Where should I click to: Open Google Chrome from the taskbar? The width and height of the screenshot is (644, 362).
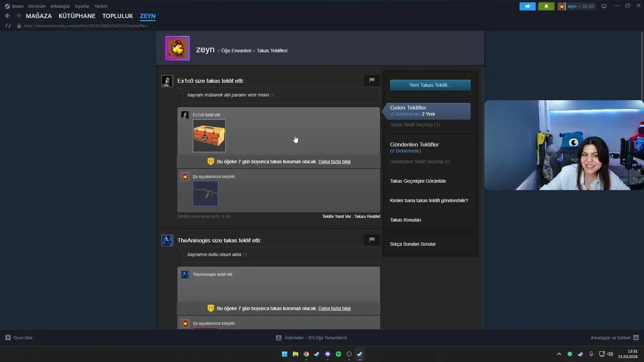[x=306, y=354]
